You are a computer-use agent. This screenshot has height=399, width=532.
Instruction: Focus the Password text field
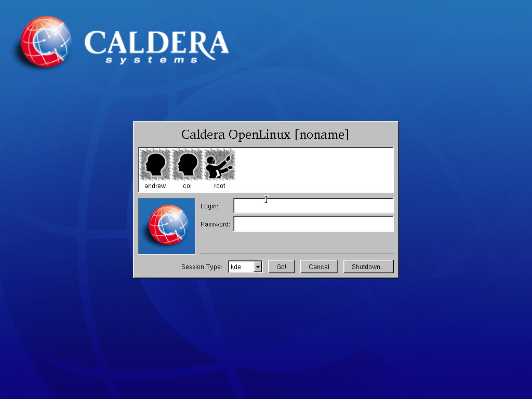(313, 224)
